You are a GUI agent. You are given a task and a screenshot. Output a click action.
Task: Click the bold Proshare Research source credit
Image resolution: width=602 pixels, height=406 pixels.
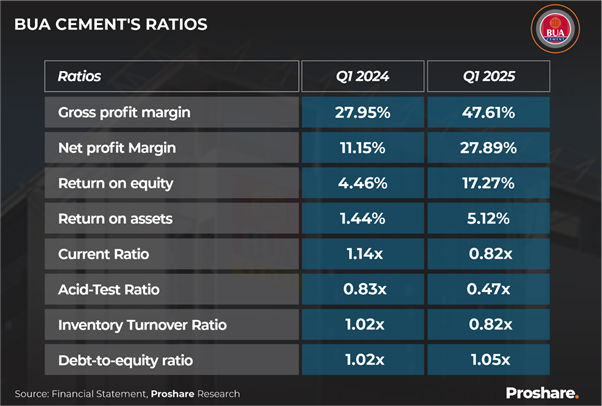point(195,394)
